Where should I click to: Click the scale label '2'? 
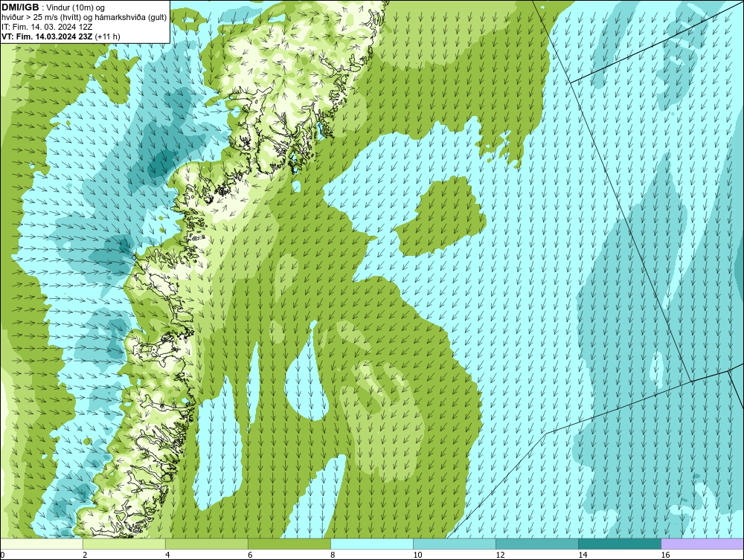click(x=85, y=555)
